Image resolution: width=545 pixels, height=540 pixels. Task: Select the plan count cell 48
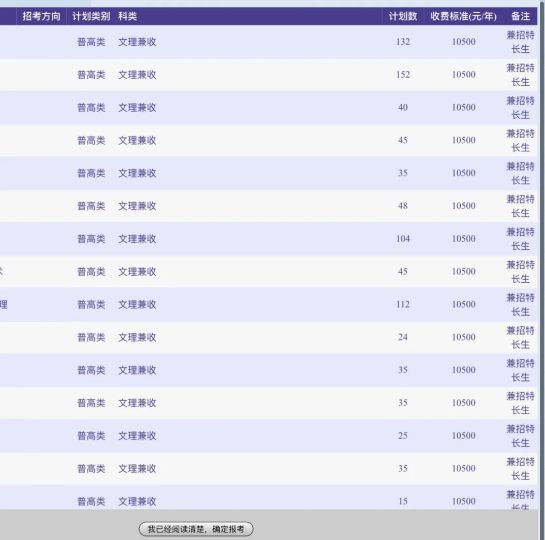click(403, 206)
